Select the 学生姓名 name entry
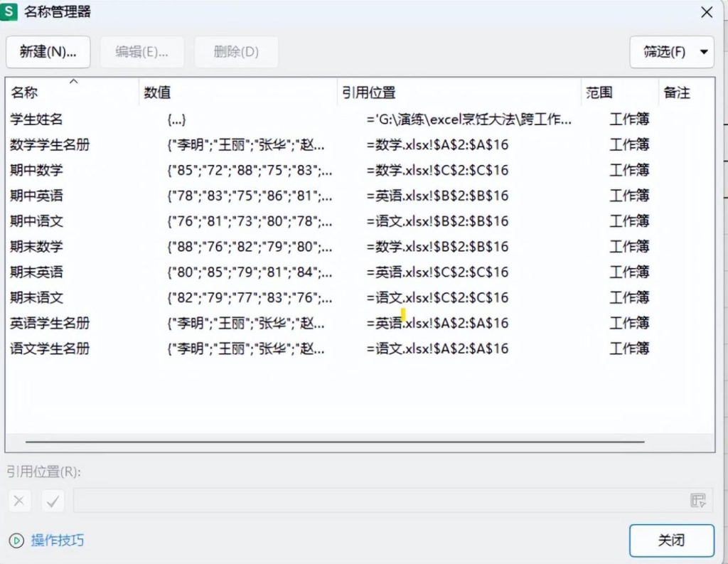This screenshot has width=728, height=564. pyautogui.click(x=36, y=119)
